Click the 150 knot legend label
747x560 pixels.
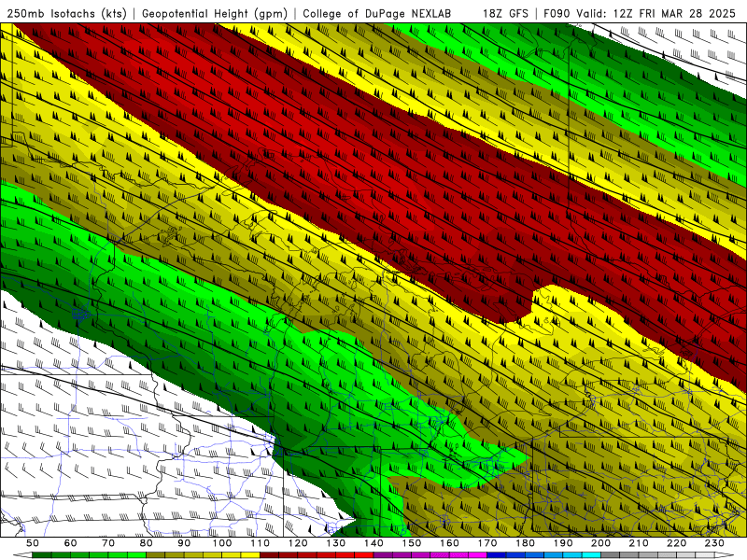(x=412, y=543)
